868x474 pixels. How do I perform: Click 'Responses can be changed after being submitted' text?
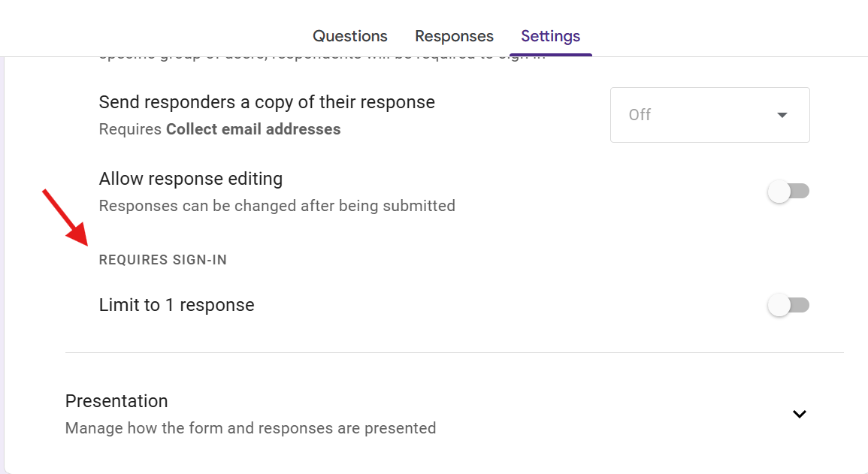point(277,206)
